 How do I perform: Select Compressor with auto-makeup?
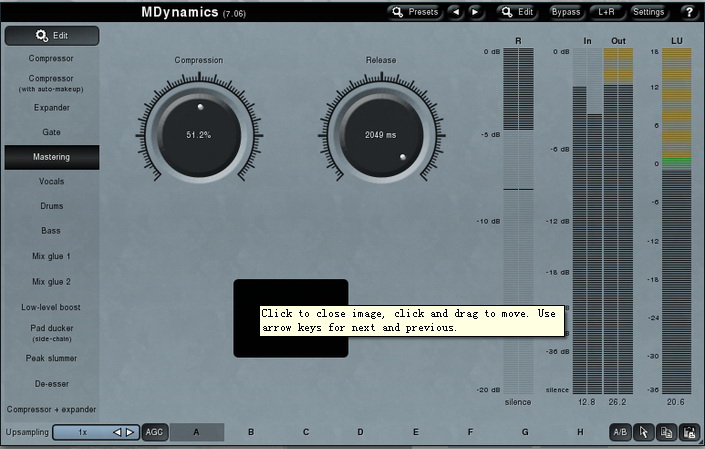(51, 83)
